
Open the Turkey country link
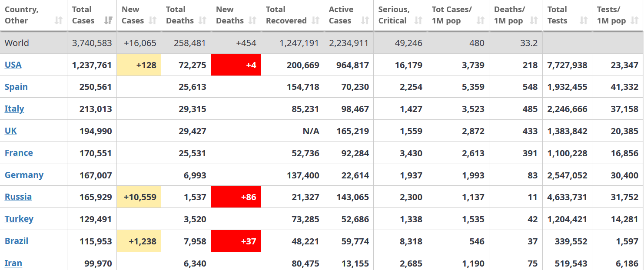[19, 219]
